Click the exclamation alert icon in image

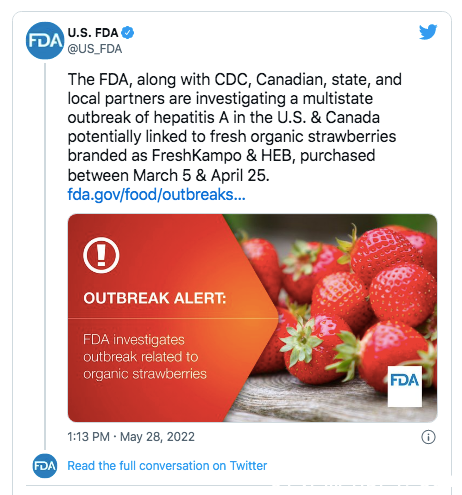(x=101, y=255)
